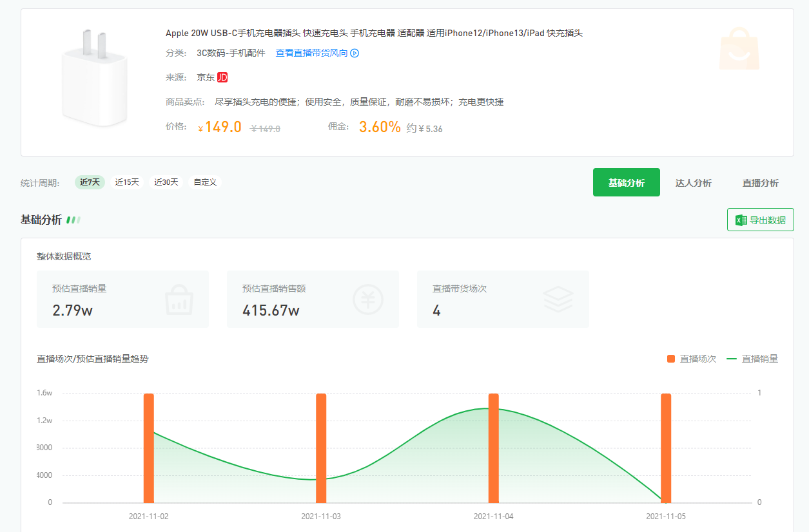This screenshot has height=532, width=809.
Task: Click the 2021-11-05 x-axis date label
Action: click(666, 516)
